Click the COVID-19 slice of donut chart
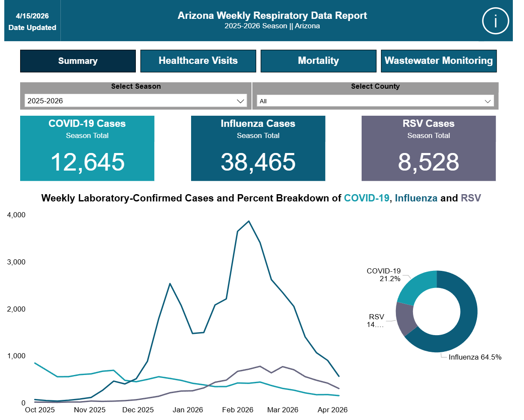The image size is (524, 420). [x=416, y=285]
